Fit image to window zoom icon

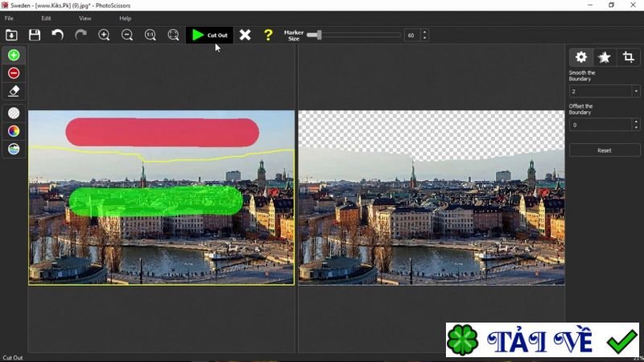(x=173, y=35)
